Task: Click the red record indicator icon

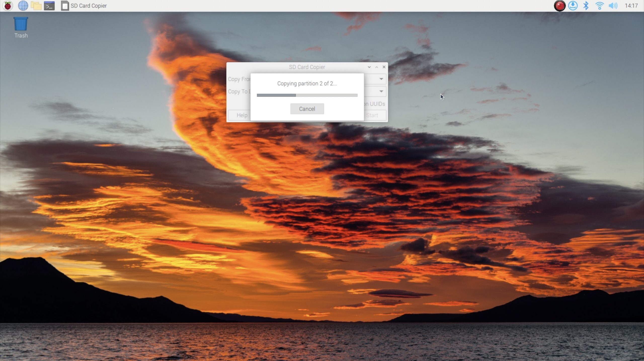Action: (x=559, y=6)
